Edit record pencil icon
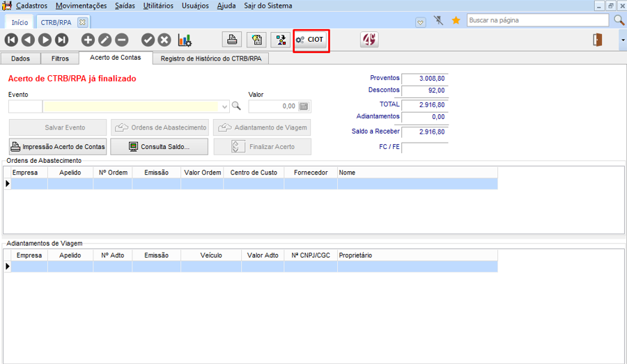Viewport: 627px width, 364px height. pyautogui.click(x=104, y=40)
